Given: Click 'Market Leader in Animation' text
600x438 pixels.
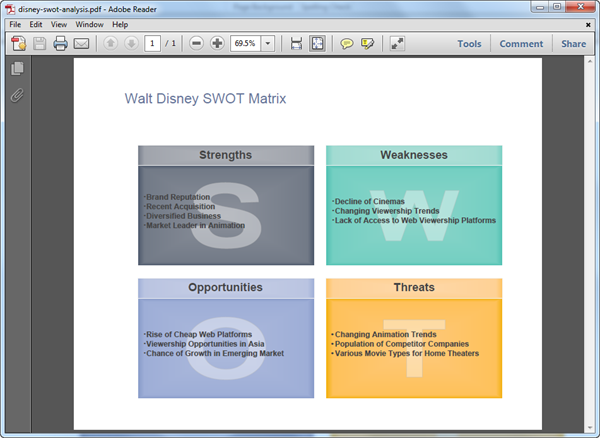Looking at the screenshot, I should coord(195,226).
